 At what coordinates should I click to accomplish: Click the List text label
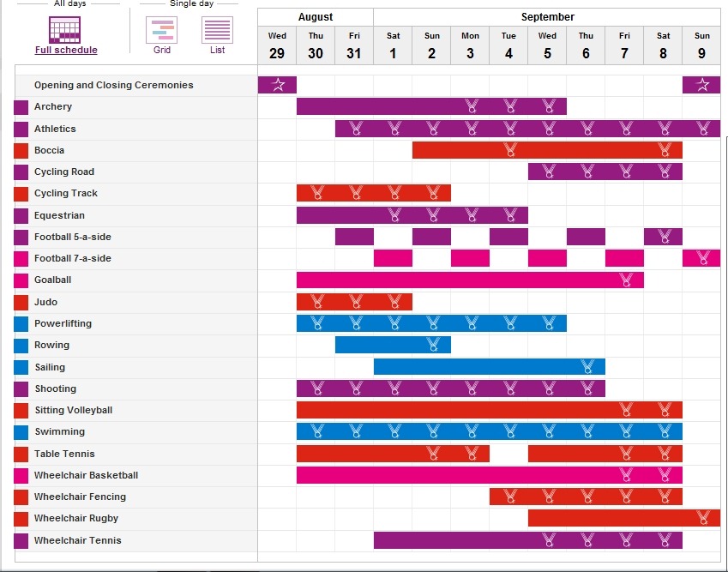pyautogui.click(x=217, y=50)
